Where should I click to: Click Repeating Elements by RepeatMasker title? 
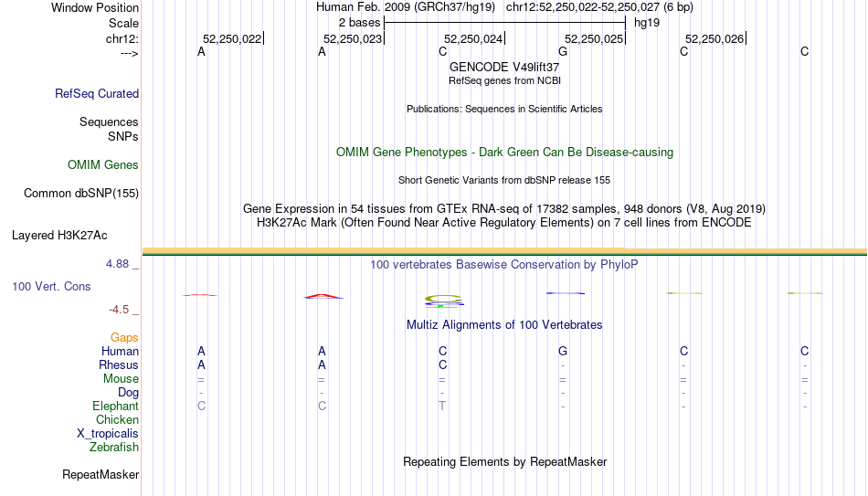pos(504,461)
